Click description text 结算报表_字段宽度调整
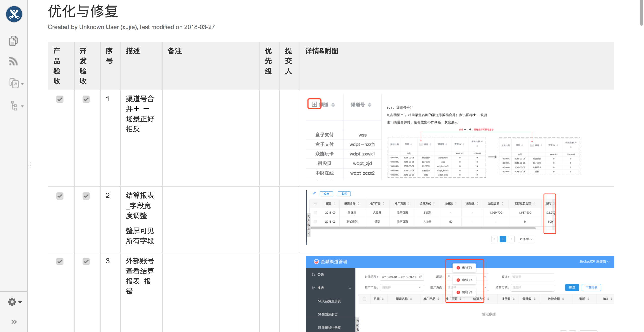Viewport: 644px width, 332px height. 140,206
